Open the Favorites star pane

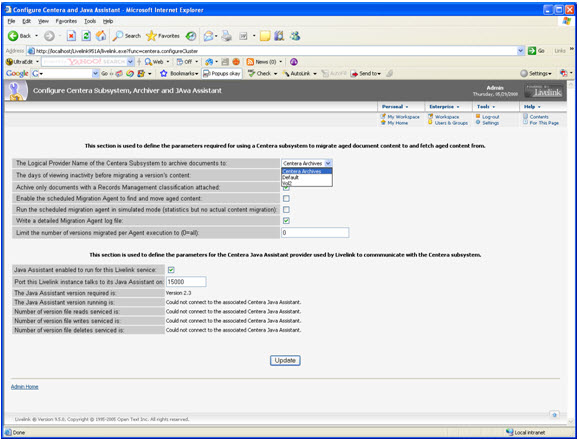point(163,36)
